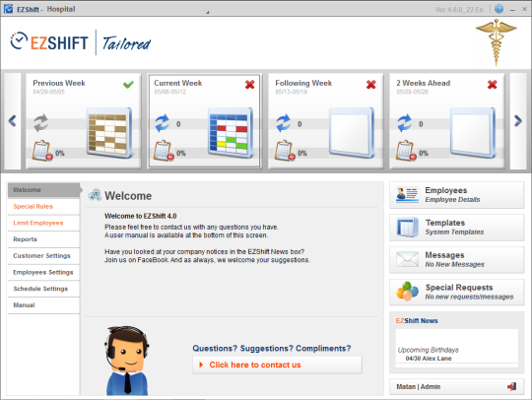This screenshot has width=532, height=400.
Task: Go to earlier weeks with left arrow
Action: coord(12,120)
